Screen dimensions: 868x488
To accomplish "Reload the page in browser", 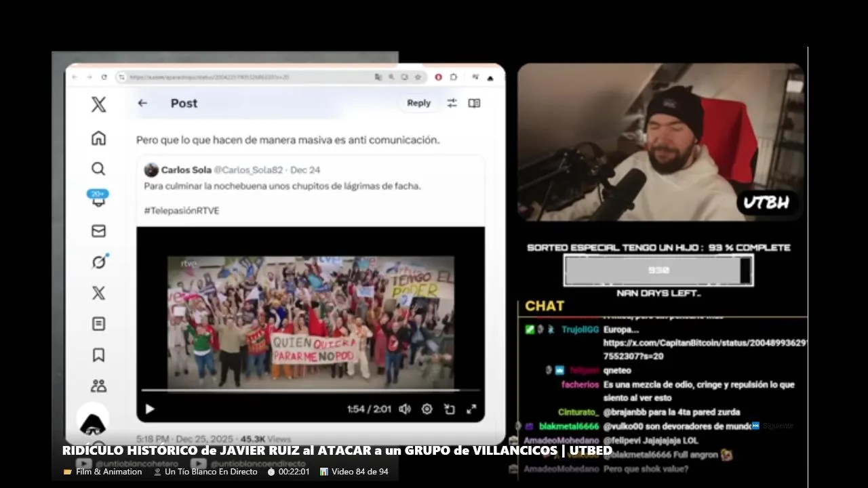I will tap(104, 77).
